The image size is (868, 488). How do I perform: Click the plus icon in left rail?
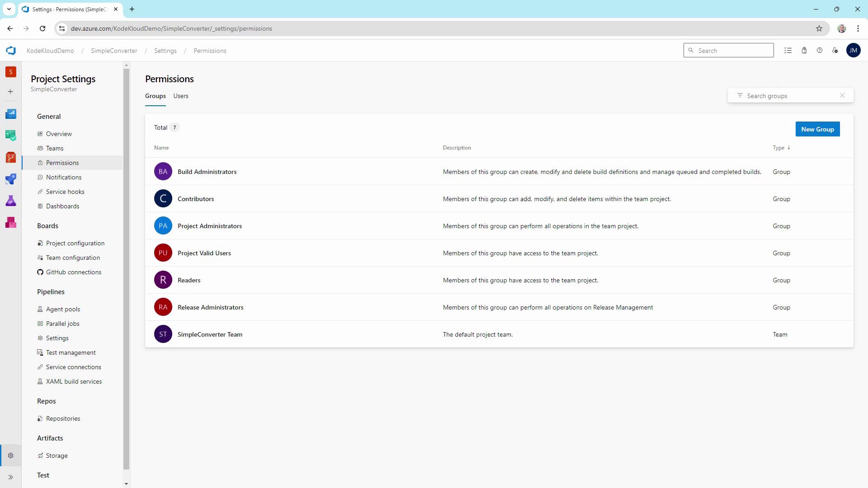tap(11, 92)
